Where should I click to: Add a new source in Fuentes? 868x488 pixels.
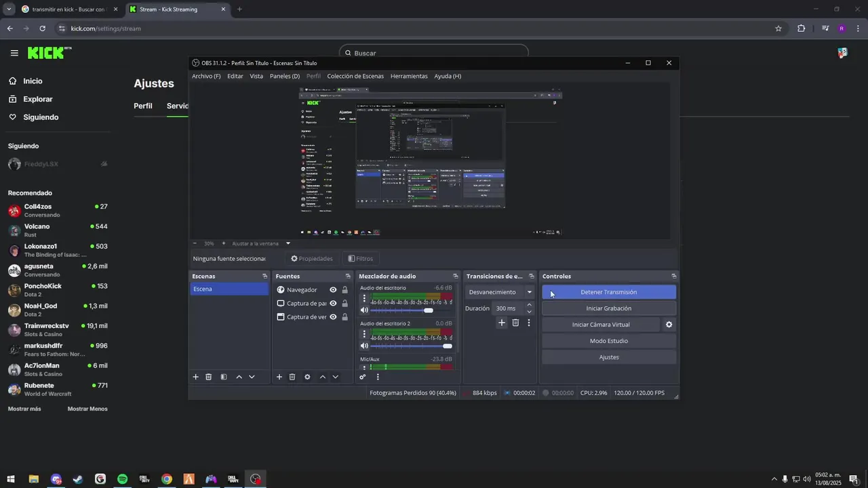279,377
